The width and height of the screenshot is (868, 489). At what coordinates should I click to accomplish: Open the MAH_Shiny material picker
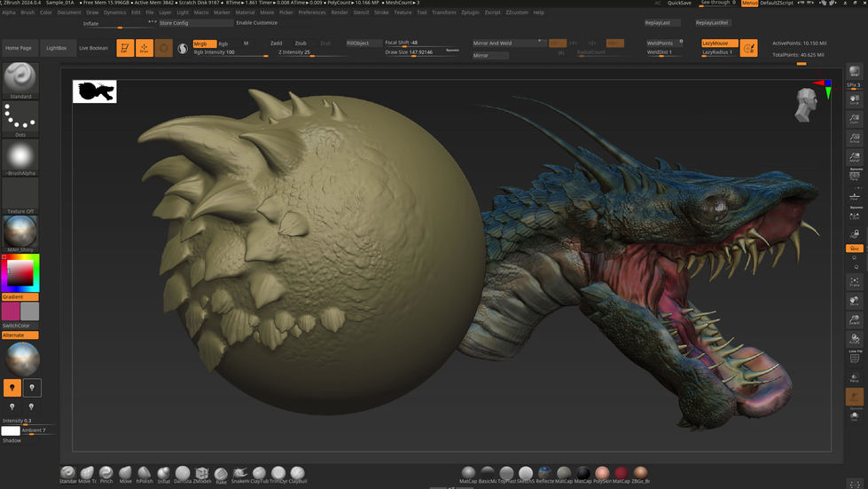coord(20,233)
